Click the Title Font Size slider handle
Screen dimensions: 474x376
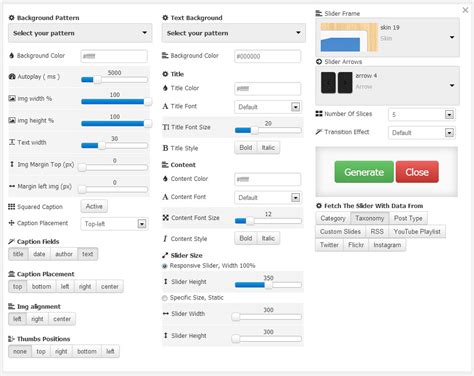pyautogui.click(x=254, y=130)
